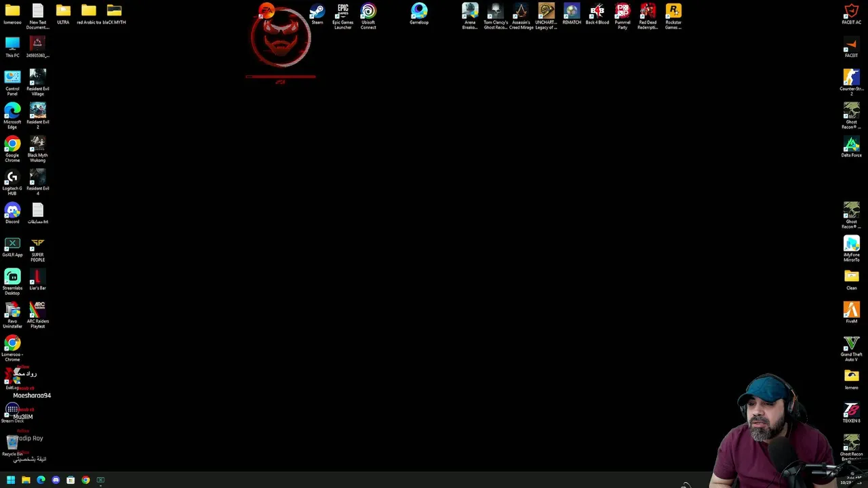Select the FiveM shortcut
The height and width of the screenshot is (488, 868).
pyautogui.click(x=852, y=313)
